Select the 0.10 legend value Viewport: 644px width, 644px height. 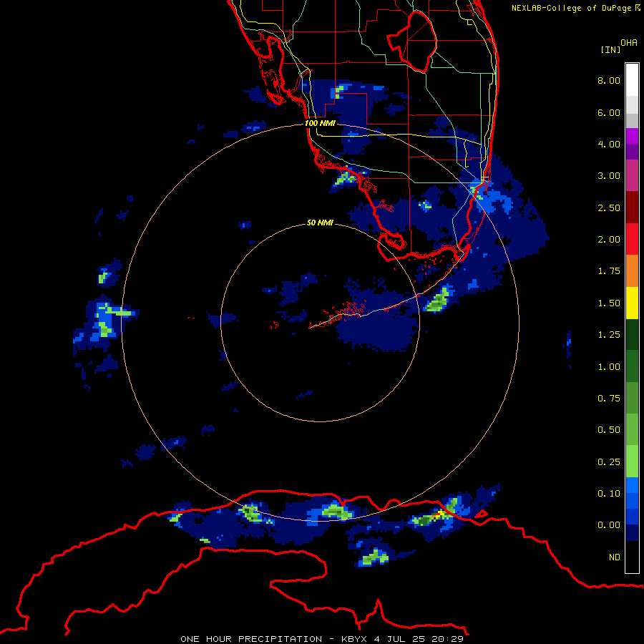click(609, 494)
